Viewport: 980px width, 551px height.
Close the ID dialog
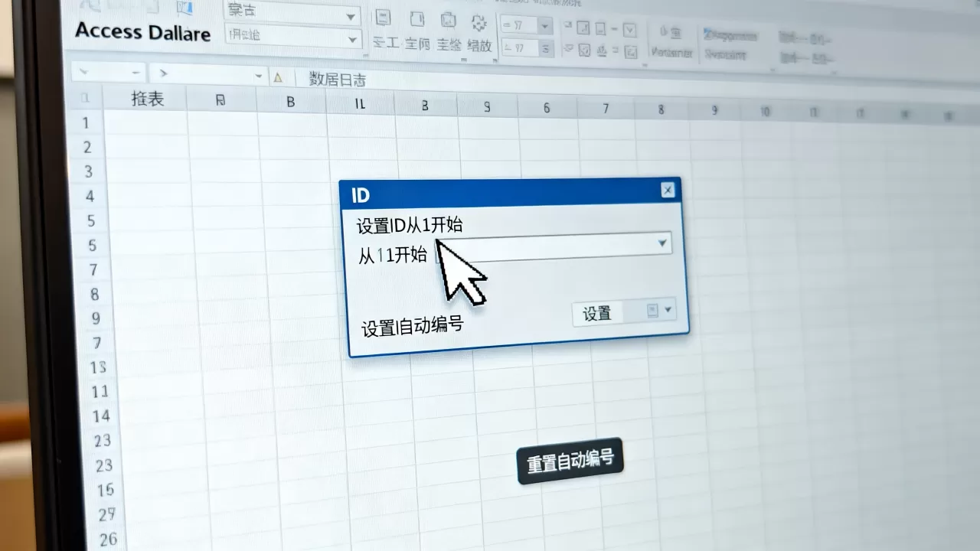pos(668,190)
